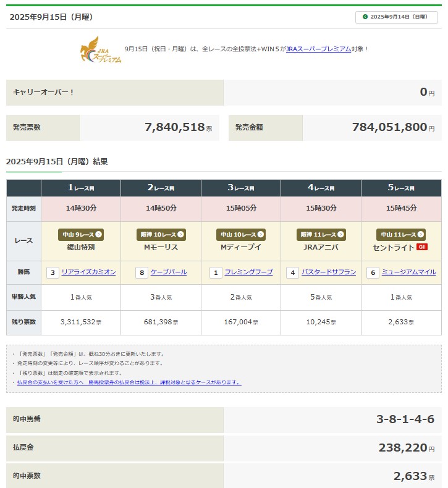Image resolution: width=448 pixels, height=488 pixels.
Task: Click horse number 3 box in race 1
Action: pos(53,272)
